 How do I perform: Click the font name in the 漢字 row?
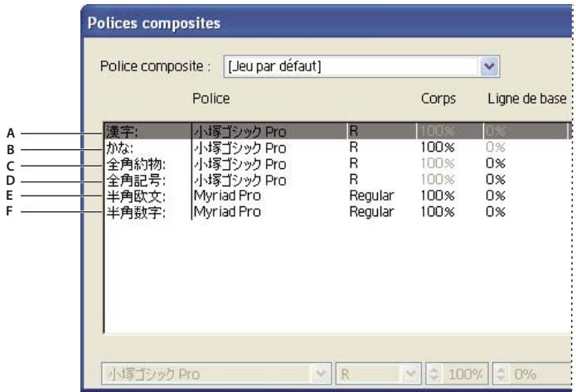[x=240, y=131]
